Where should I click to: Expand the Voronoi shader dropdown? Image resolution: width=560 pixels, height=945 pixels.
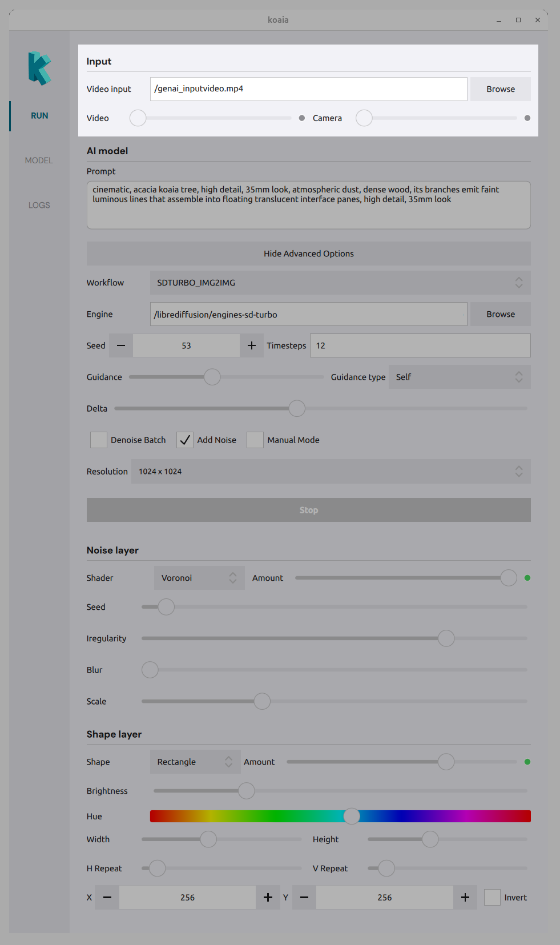point(199,578)
